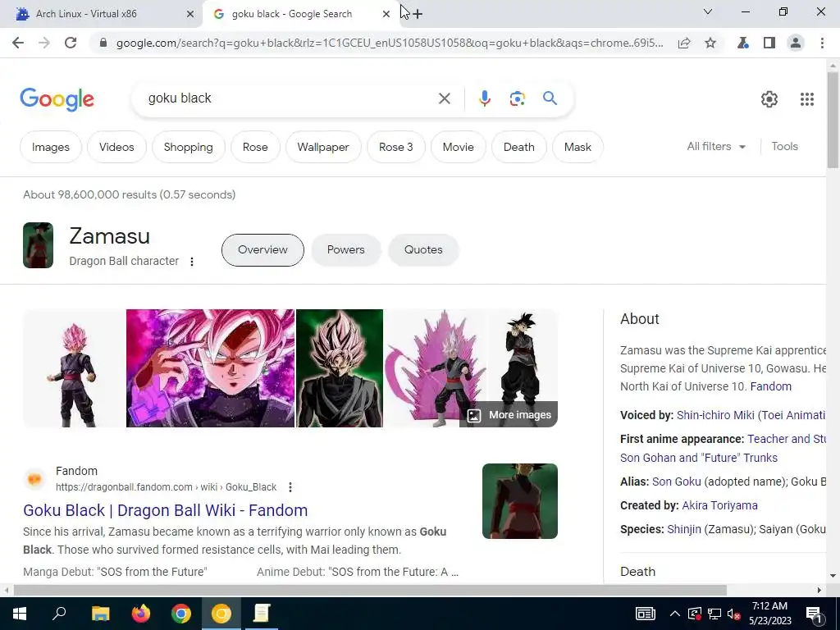Screen dimensions: 840x630
Task: Click the goku black search input field
Action: pos(290,98)
